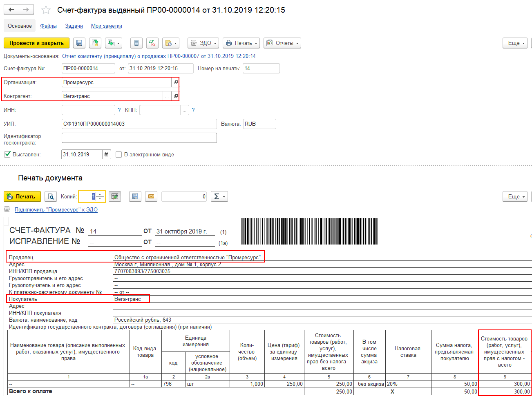The width and height of the screenshot is (532, 396).
Task: Save printed form with diskette icon
Action: coord(135,196)
